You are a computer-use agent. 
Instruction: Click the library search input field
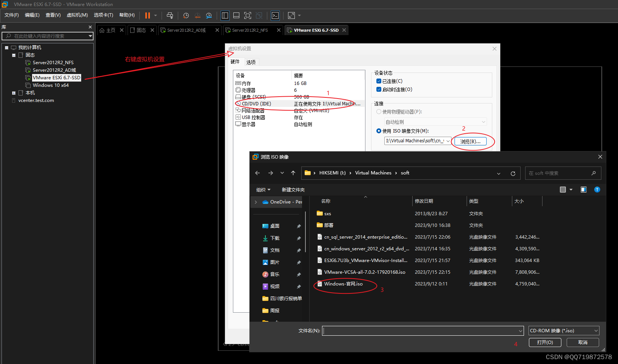pos(48,36)
